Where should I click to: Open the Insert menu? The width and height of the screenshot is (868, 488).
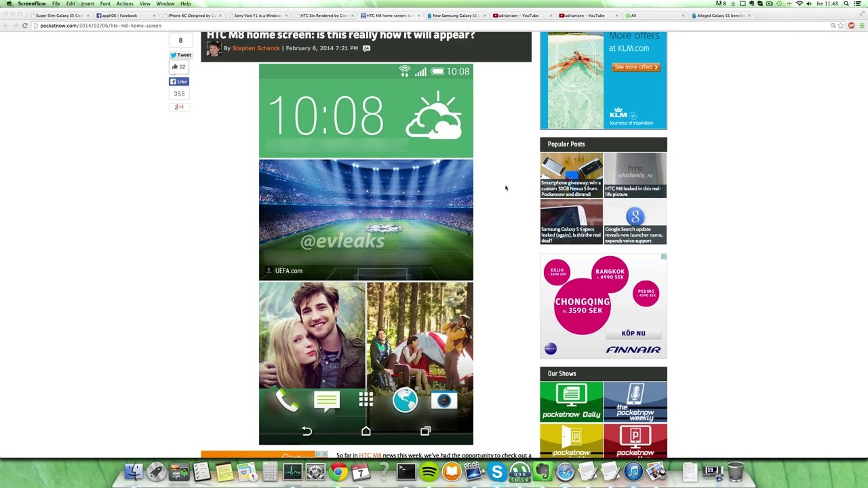87,3
